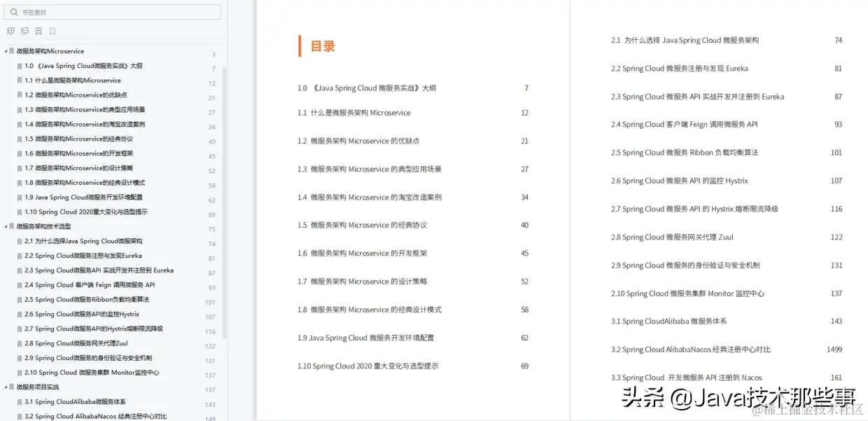Click the 目录 heading on the page
This screenshot has width=868, height=421.
click(323, 46)
